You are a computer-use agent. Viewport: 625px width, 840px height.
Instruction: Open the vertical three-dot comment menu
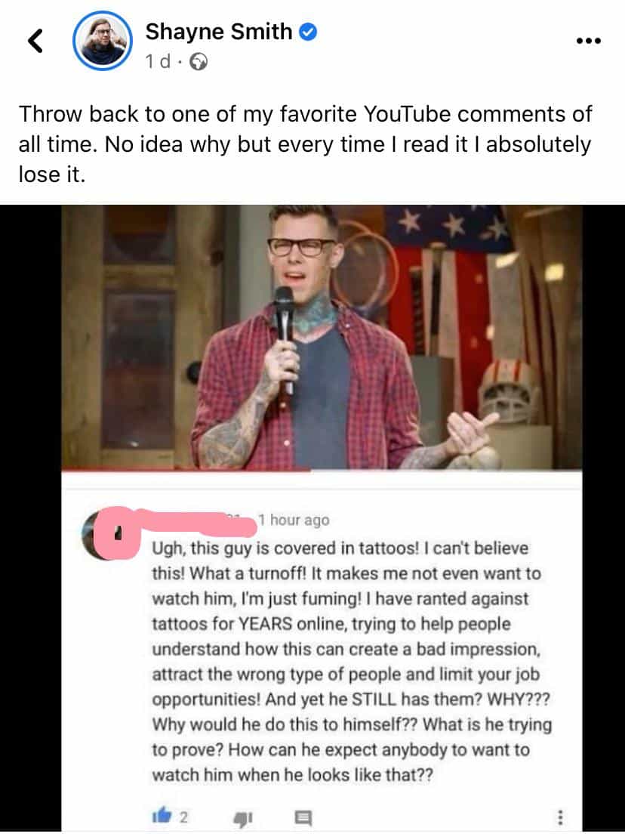click(560, 817)
